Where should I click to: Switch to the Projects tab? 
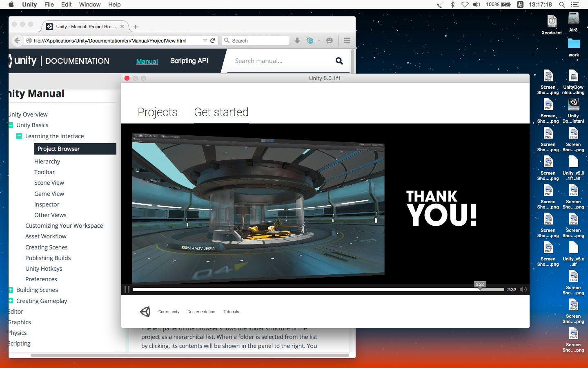point(158,112)
